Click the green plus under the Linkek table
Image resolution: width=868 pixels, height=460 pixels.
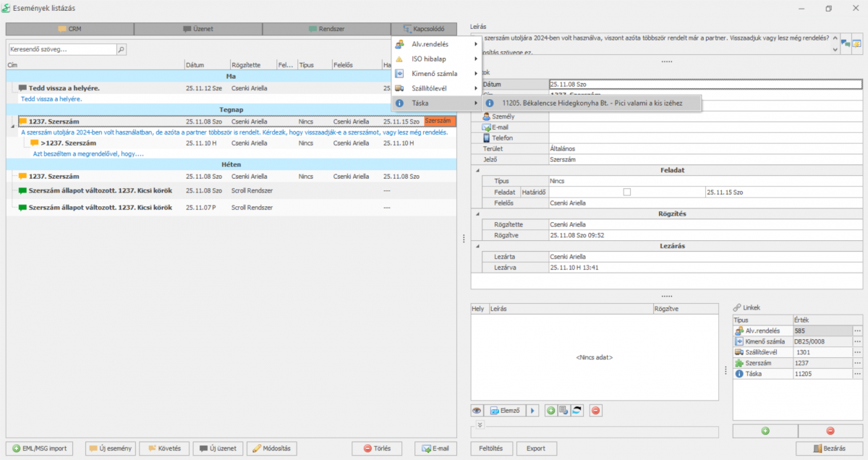[765, 430]
